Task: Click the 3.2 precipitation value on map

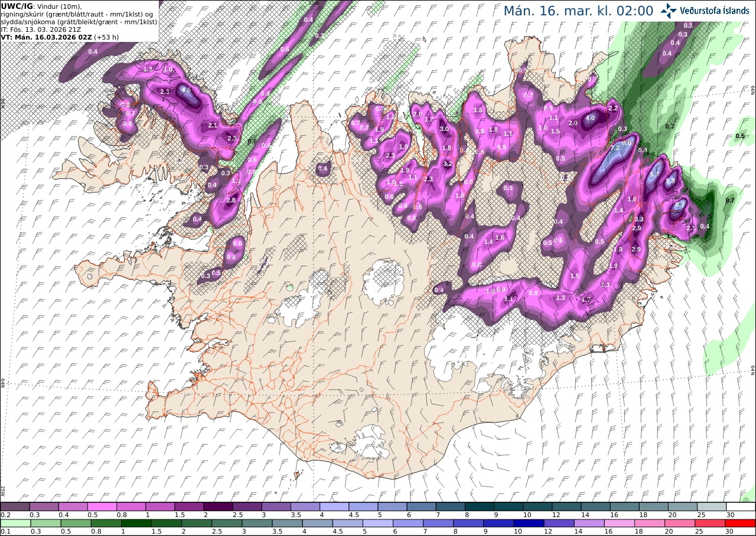Action: coord(448,164)
